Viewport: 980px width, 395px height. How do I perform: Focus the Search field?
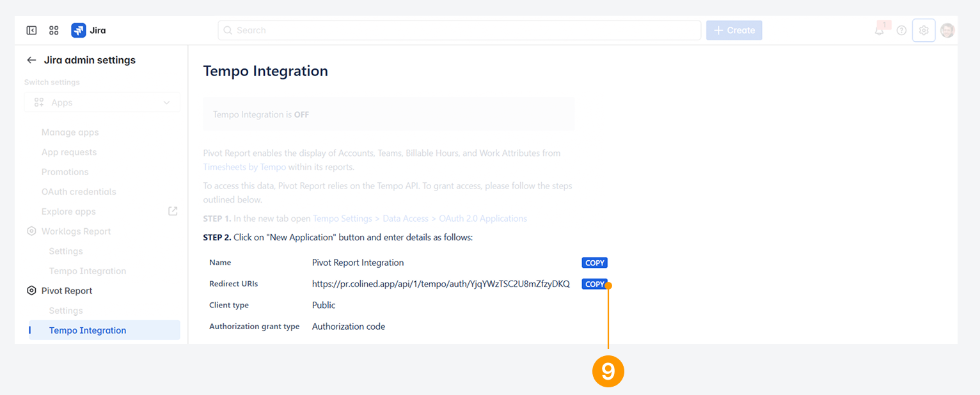(x=459, y=30)
